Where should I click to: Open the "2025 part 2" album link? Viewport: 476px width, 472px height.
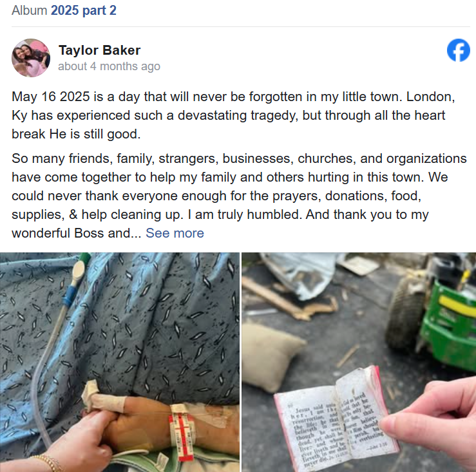[84, 10]
